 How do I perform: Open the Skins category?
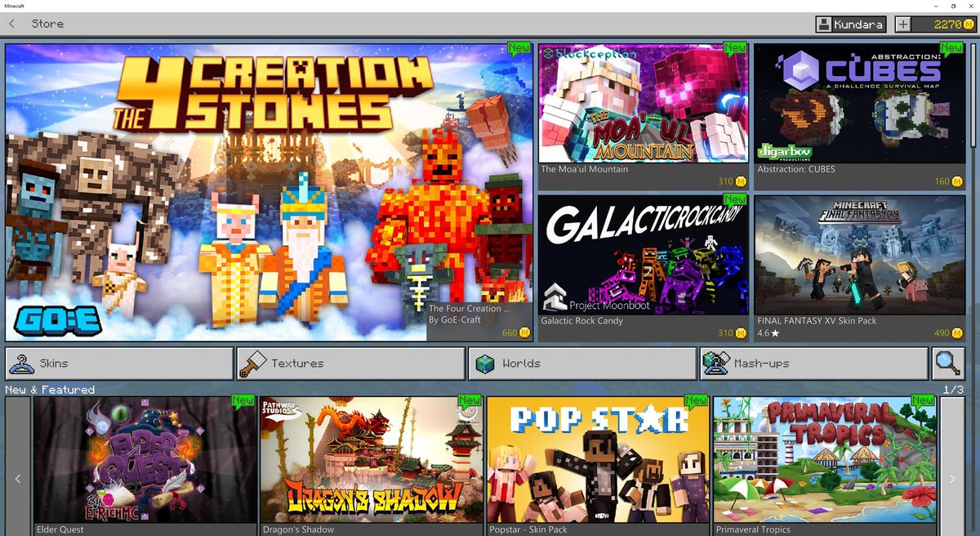tap(119, 364)
